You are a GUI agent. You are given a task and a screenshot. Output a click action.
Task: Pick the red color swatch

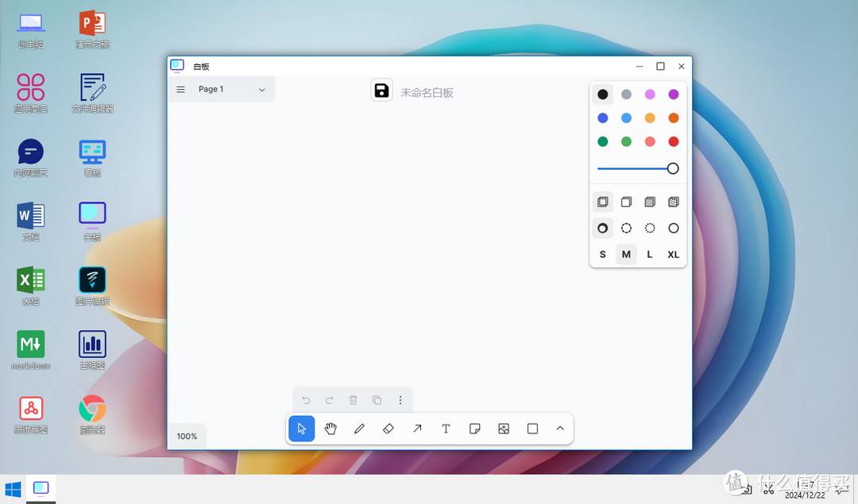pos(674,142)
